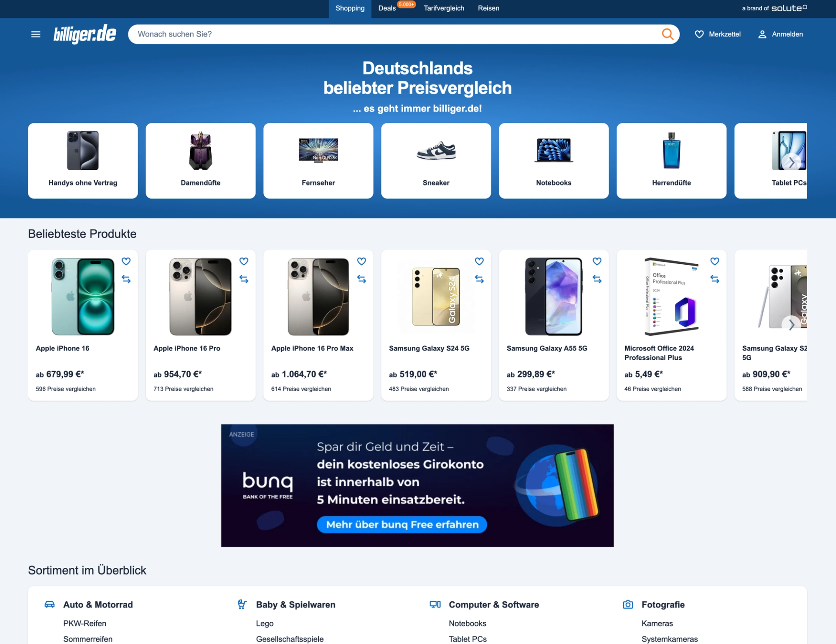Click the Auto & Motorrad car icon
836x644 pixels.
(50, 604)
